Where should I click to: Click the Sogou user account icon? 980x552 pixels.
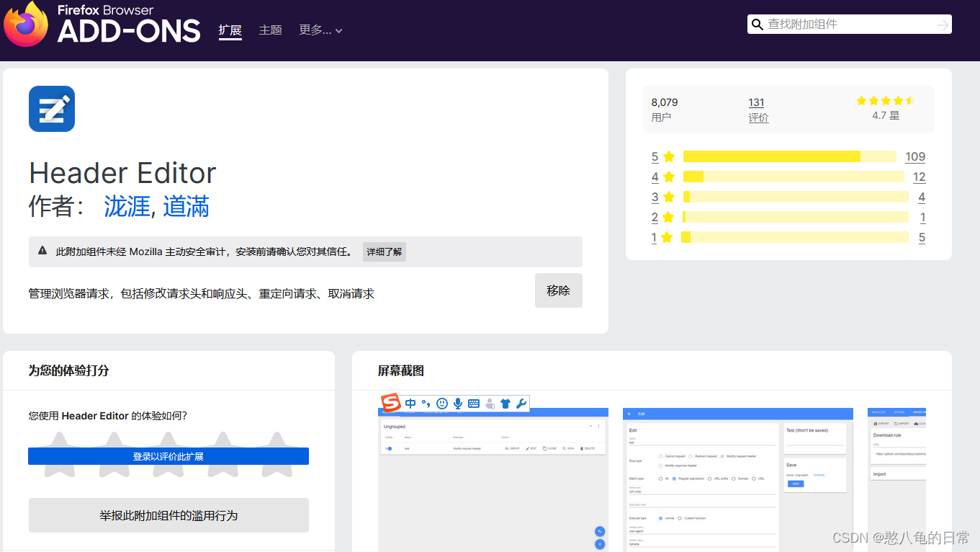click(490, 404)
